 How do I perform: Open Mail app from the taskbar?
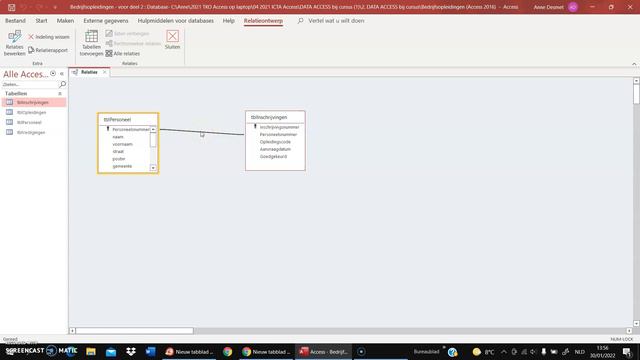pos(111,351)
